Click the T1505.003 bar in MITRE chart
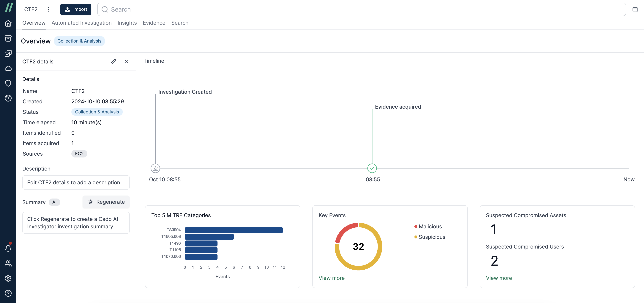Viewport: 644px width, 303px height. click(209, 237)
